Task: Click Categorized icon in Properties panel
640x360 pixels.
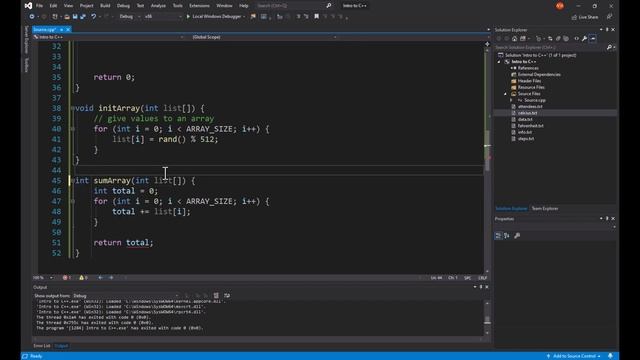Action: (x=498, y=236)
